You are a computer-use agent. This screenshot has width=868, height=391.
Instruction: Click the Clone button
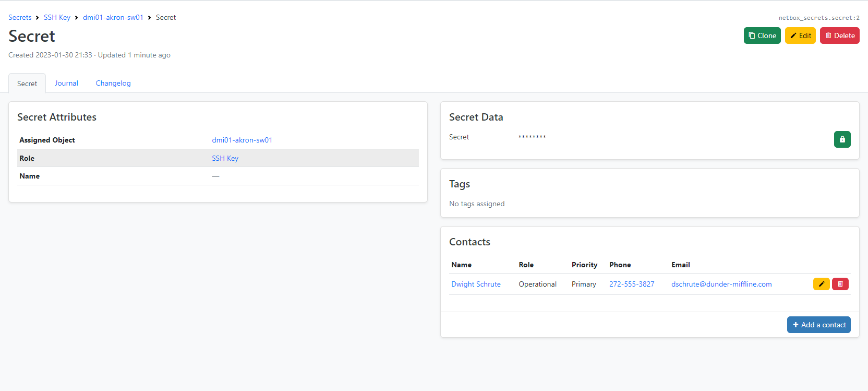point(762,35)
